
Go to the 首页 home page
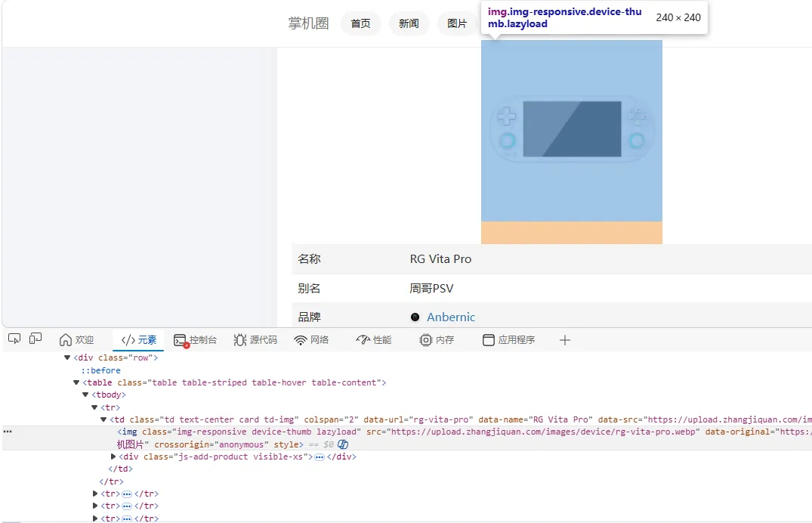click(360, 23)
